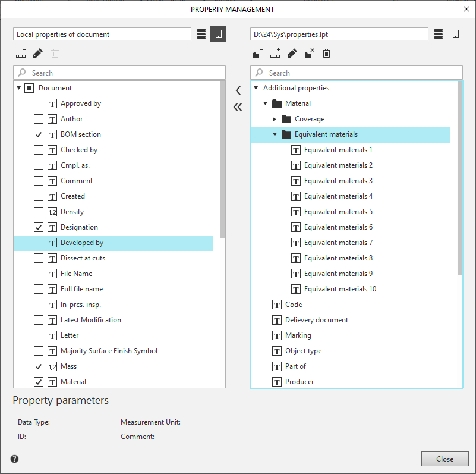Click the delete folder icon in right toolbar
The width and height of the screenshot is (476, 474).
pyautogui.click(x=309, y=54)
